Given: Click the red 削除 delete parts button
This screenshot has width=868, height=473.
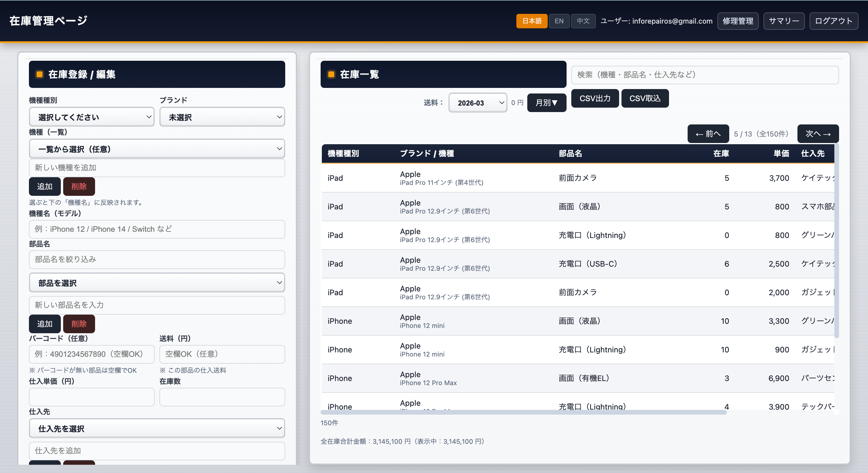Looking at the screenshot, I should (x=79, y=324).
